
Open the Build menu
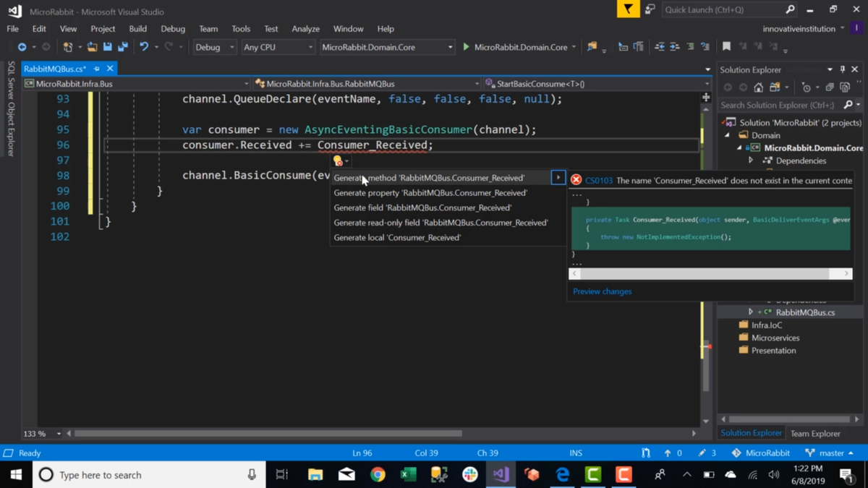coord(137,29)
